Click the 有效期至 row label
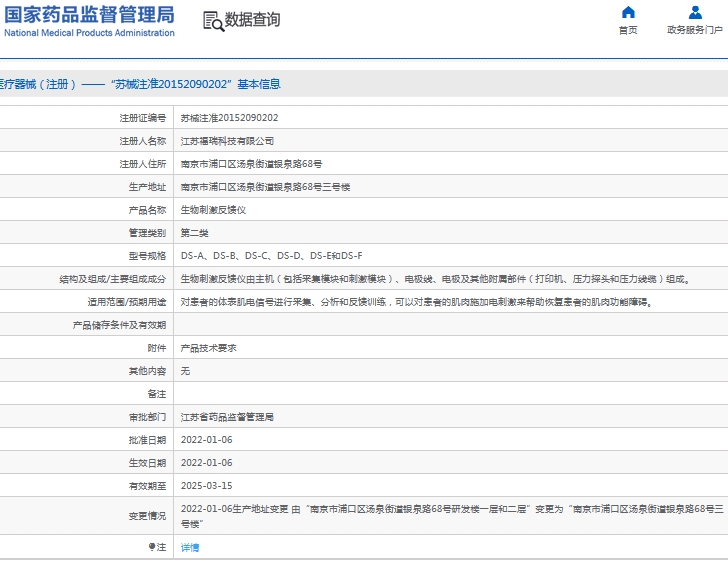This screenshot has height=566, width=728. click(x=147, y=486)
